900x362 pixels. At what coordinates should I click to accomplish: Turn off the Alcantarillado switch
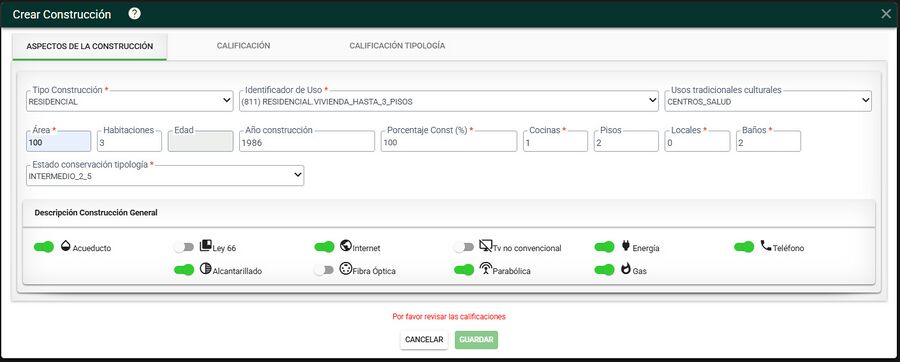pyautogui.click(x=184, y=270)
